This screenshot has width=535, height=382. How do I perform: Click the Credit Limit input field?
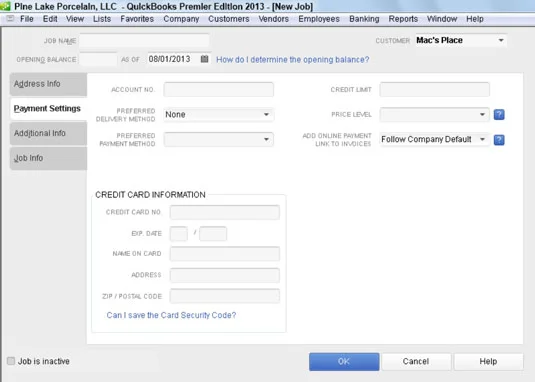(x=435, y=90)
